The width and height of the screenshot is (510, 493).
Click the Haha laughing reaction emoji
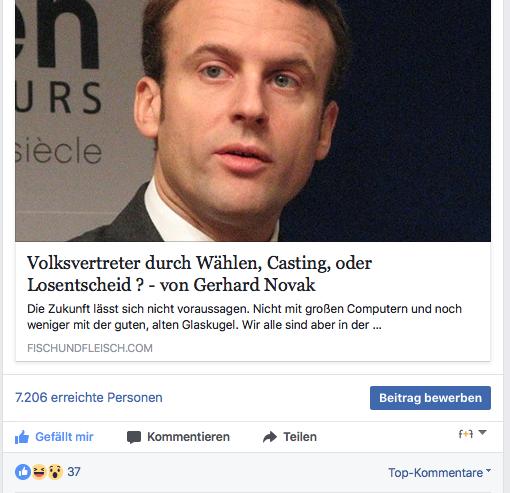[x=39, y=472]
